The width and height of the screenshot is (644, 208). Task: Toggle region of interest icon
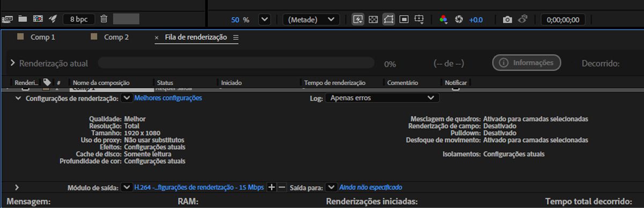404,19
